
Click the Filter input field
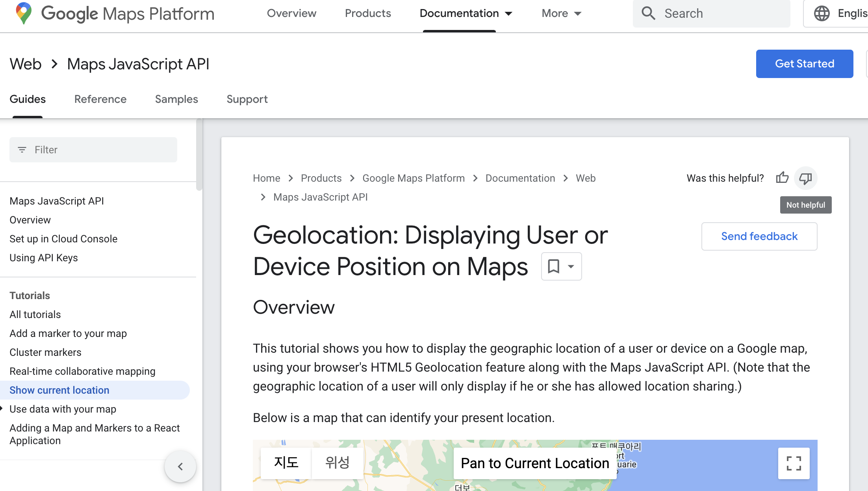click(93, 150)
